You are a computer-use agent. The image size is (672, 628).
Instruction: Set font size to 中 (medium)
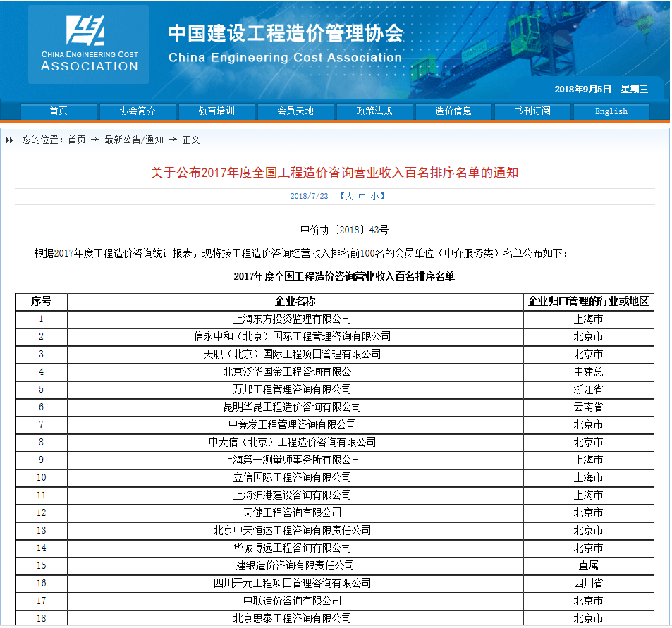(x=362, y=196)
